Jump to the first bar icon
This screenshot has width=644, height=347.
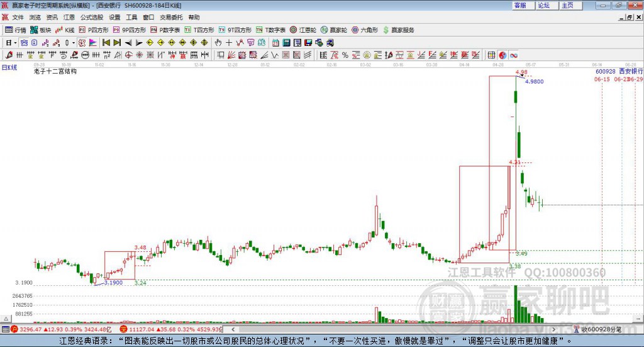coord(106,43)
